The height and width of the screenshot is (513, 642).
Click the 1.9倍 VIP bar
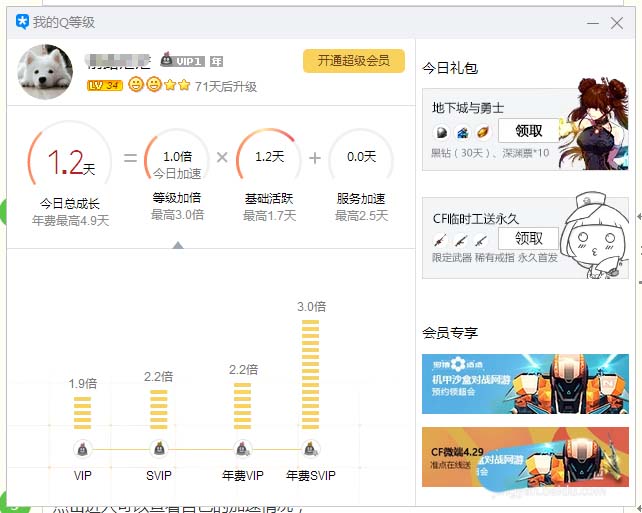[82, 413]
